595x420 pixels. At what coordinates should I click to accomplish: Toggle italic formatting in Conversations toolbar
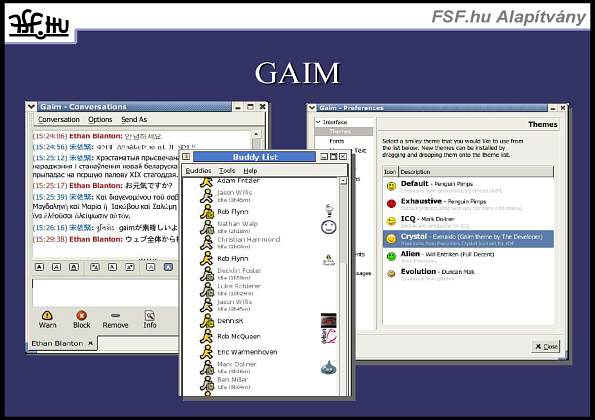[x=56, y=267]
